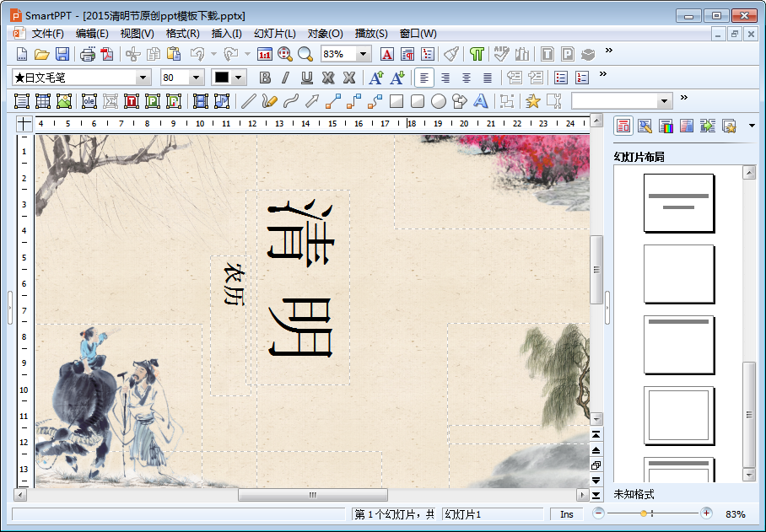
Task: Open file folder icon
Action: click(42, 54)
